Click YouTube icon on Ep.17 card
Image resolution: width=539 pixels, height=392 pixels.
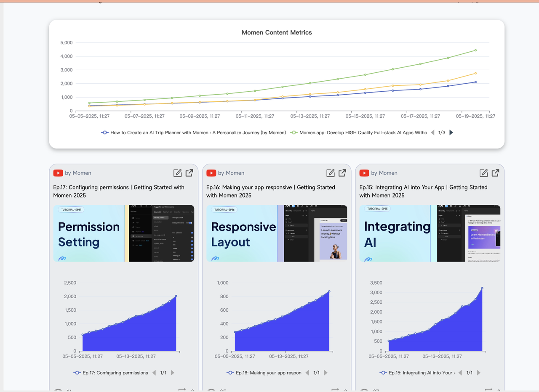coord(58,173)
